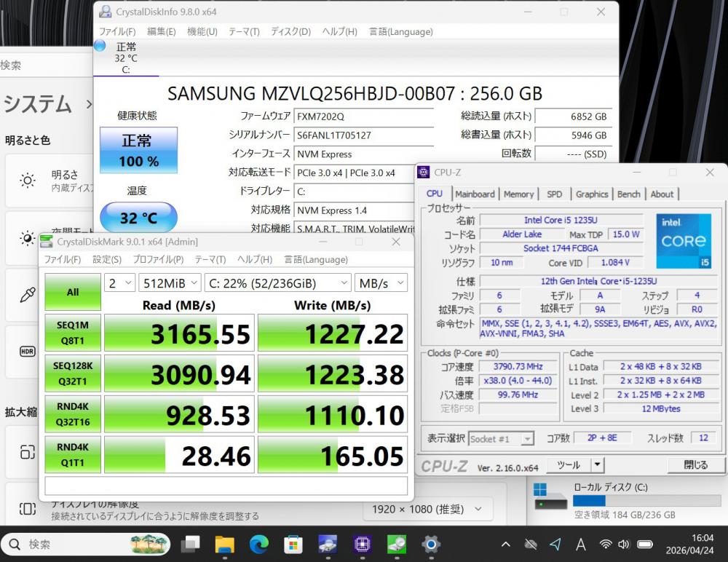Click the Task View taskbar icon

click(x=191, y=544)
